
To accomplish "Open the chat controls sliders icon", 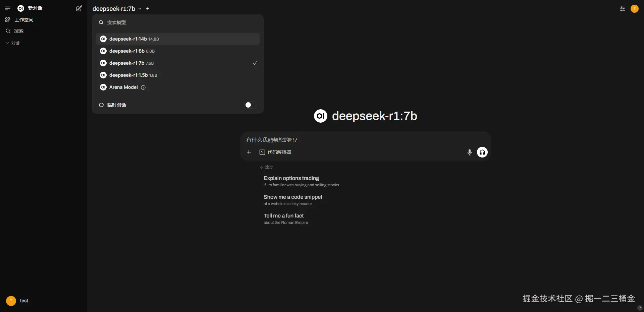I will click(x=623, y=9).
